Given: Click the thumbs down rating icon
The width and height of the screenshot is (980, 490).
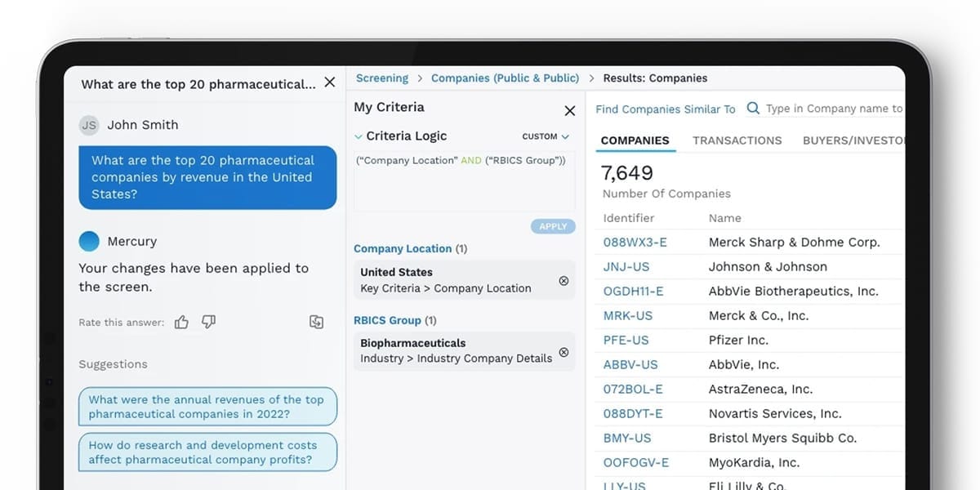Looking at the screenshot, I should tap(208, 323).
